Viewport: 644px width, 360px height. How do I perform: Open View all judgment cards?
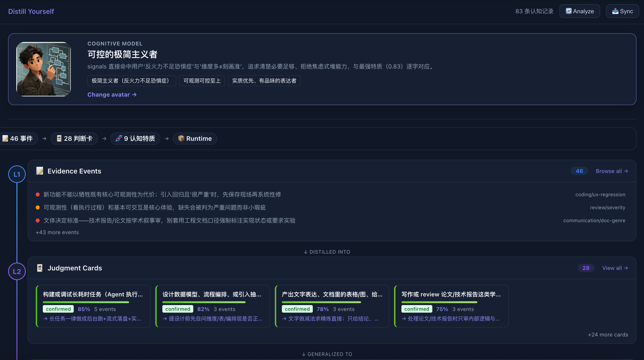pos(615,268)
